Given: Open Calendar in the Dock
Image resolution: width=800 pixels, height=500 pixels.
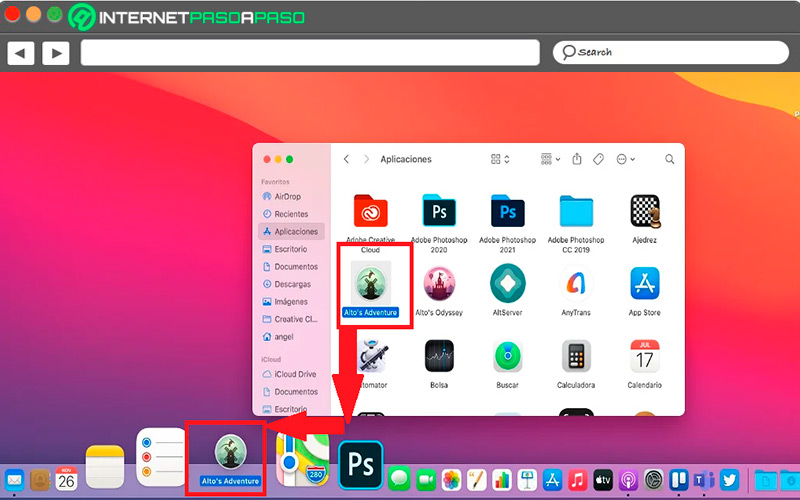Looking at the screenshot, I should tap(66, 479).
